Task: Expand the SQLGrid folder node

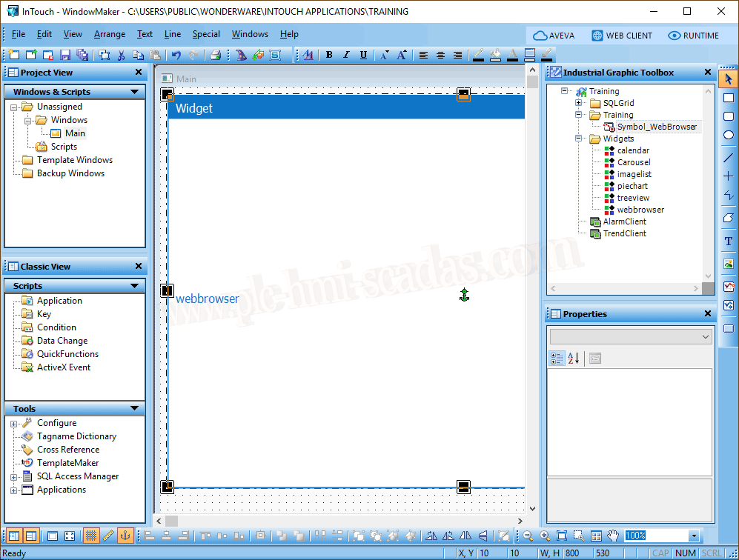Action: coord(579,103)
